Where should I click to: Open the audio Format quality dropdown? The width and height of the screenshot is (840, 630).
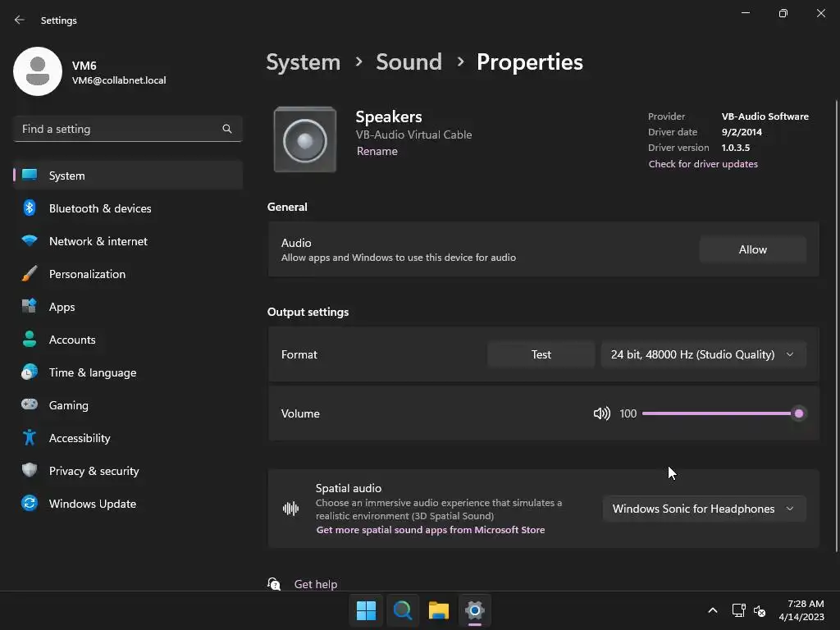[703, 354]
